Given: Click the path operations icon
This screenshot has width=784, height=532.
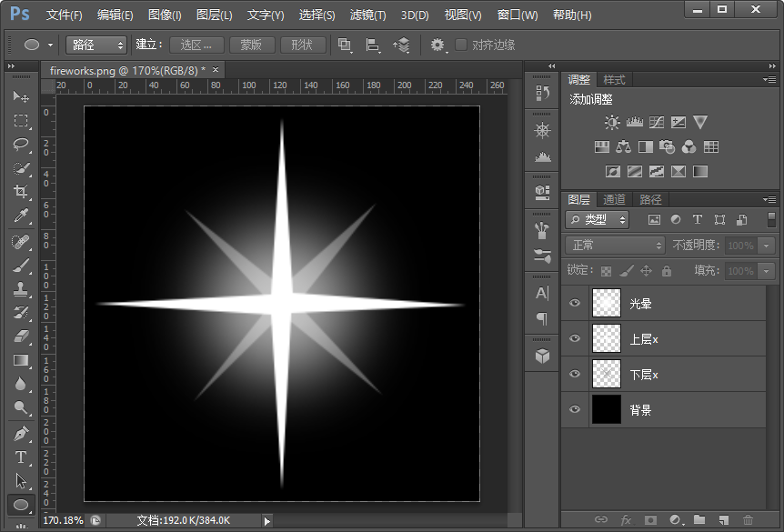Looking at the screenshot, I should click(345, 45).
